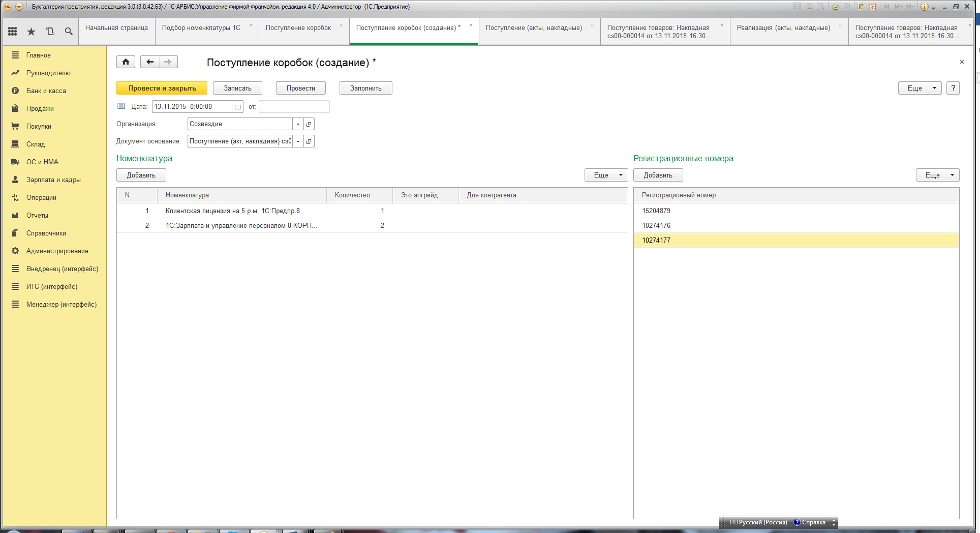Click the document status icon beside Дата
980x533 pixels.
coord(121,106)
